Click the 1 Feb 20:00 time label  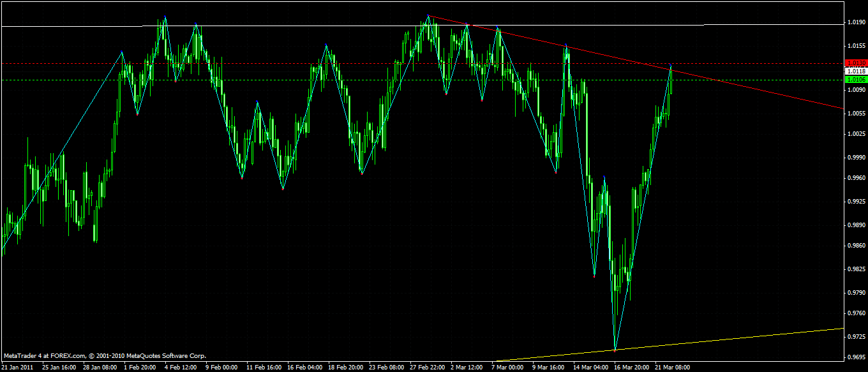click(x=140, y=368)
